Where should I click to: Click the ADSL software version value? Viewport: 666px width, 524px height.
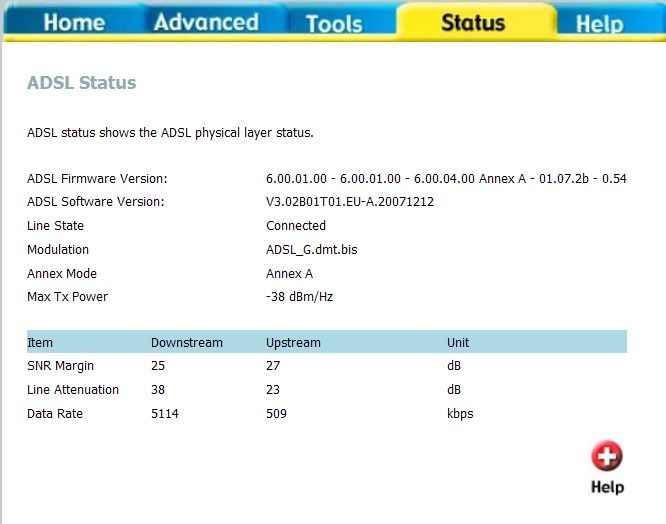point(349,202)
